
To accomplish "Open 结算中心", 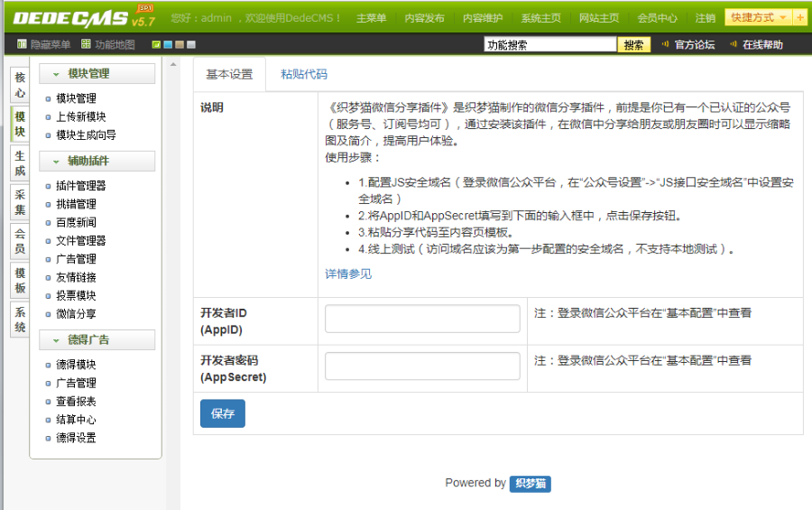I will pyautogui.click(x=76, y=420).
